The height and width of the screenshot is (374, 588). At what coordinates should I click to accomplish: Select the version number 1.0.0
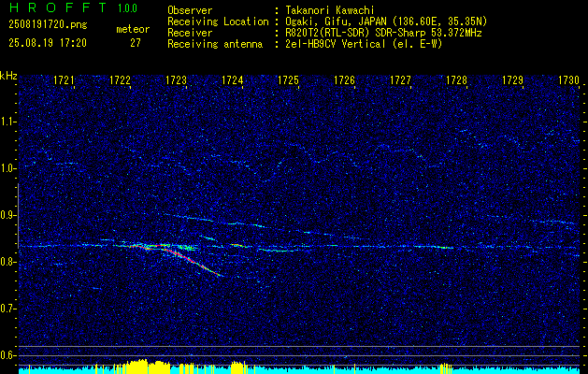tap(127, 7)
